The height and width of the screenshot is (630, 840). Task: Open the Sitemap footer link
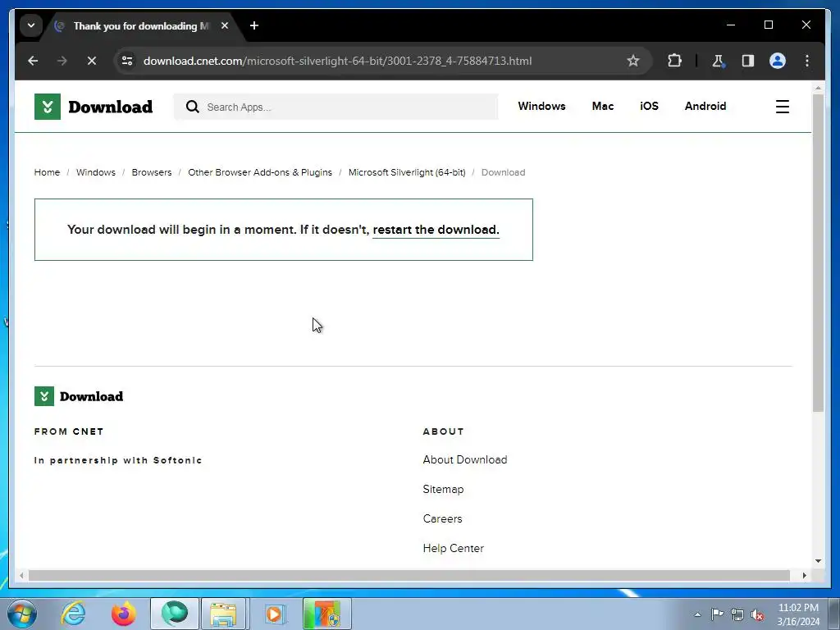pyautogui.click(x=443, y=489)
